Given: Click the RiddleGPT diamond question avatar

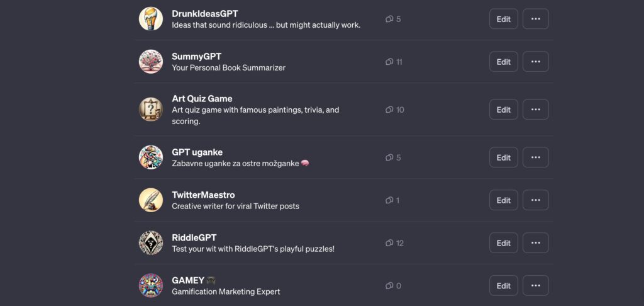Looking at the screenshot, I should [151, 242].
